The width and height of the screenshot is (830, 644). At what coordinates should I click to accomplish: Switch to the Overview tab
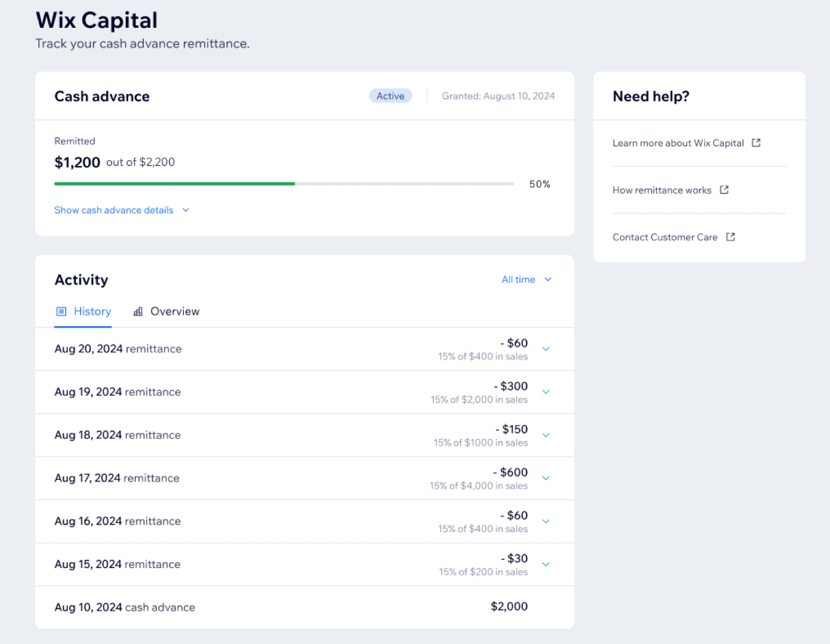click(174, 311)
